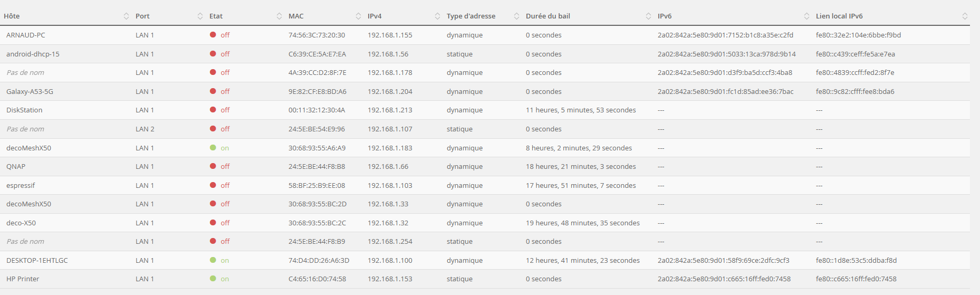Click sort arrows for Type d'adresse
The image size is (980, 295).
[516, 16]
